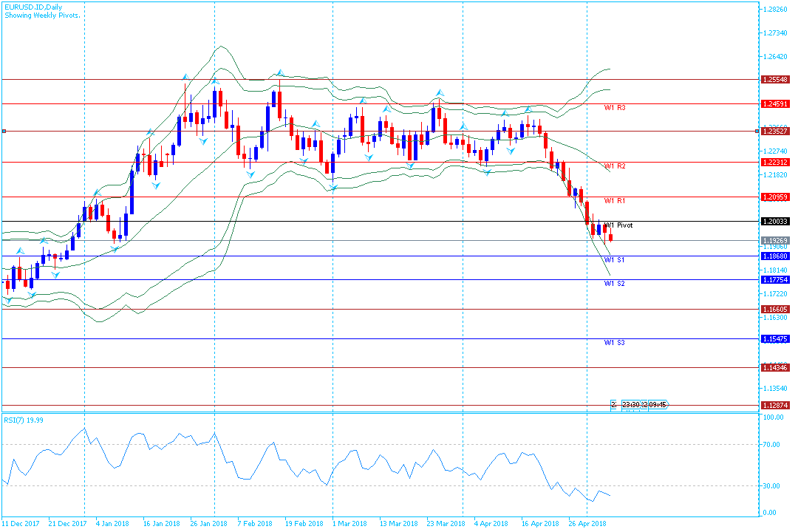Select the 1.23527 price tag on axis

coord(775,132)
